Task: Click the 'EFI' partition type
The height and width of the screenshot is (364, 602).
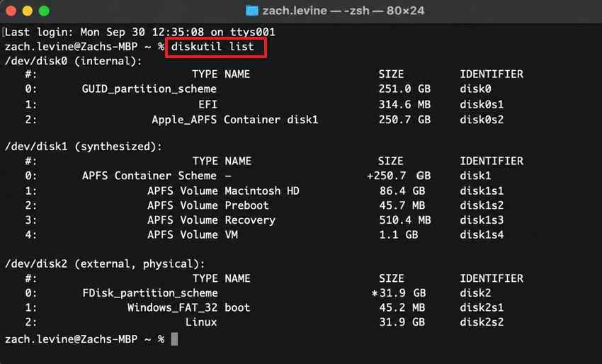Action: coord(208,104)
